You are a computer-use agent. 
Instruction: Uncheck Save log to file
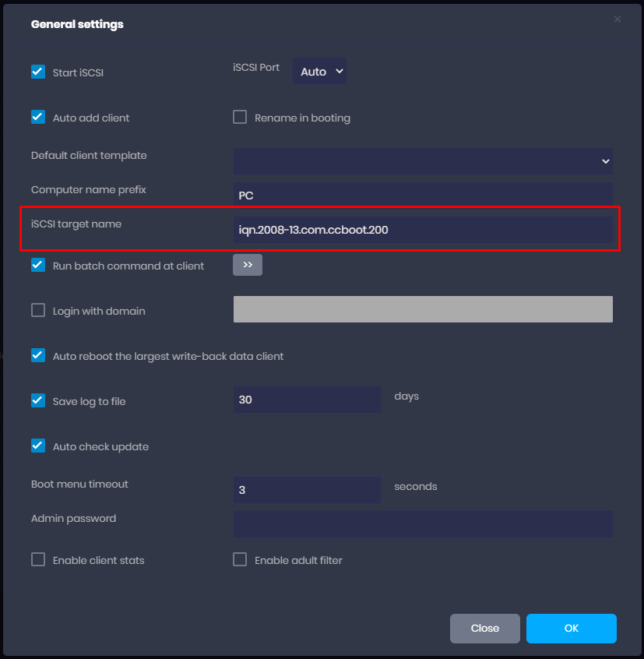38,401
